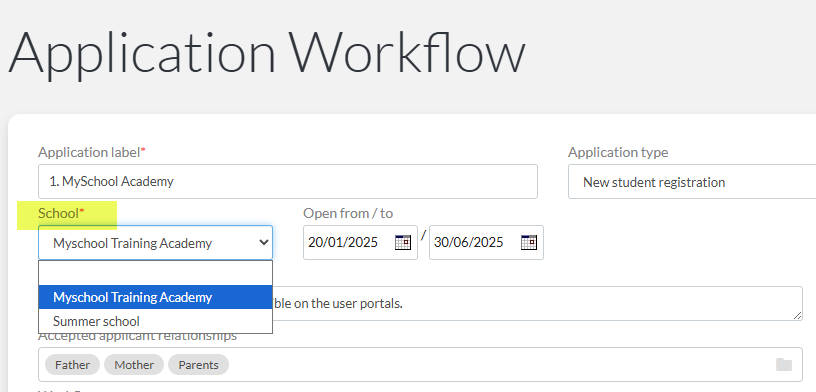
Task: Click the 30/06/2025 open to date field
Action: [x=487, y=243]
